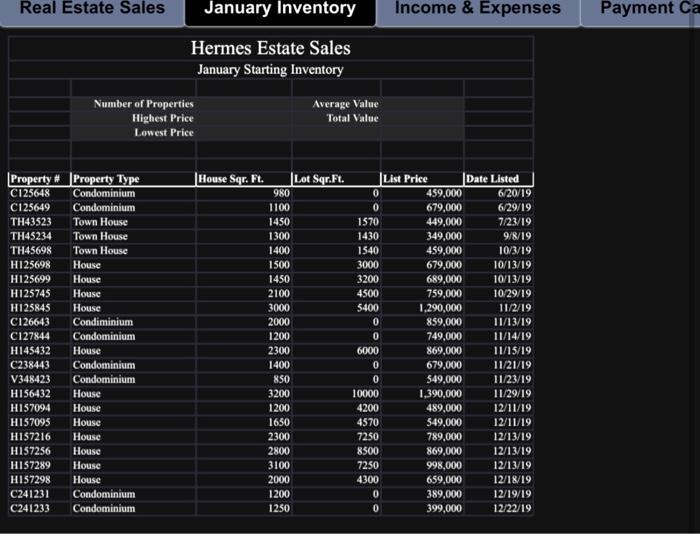Click the 389,000 list price cell
Screen dimensions: 700x534
coord(422,494)
